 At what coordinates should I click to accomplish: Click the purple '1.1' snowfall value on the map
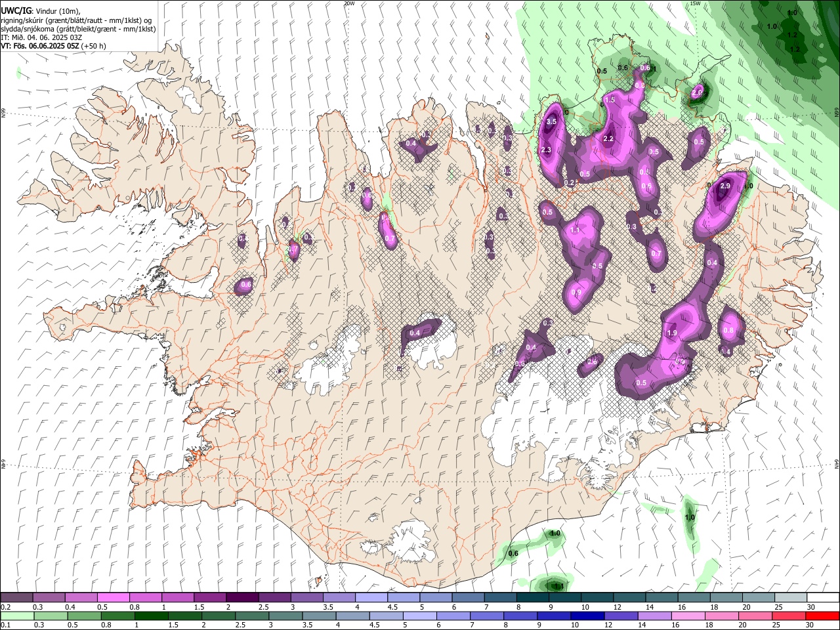[575, 230]
